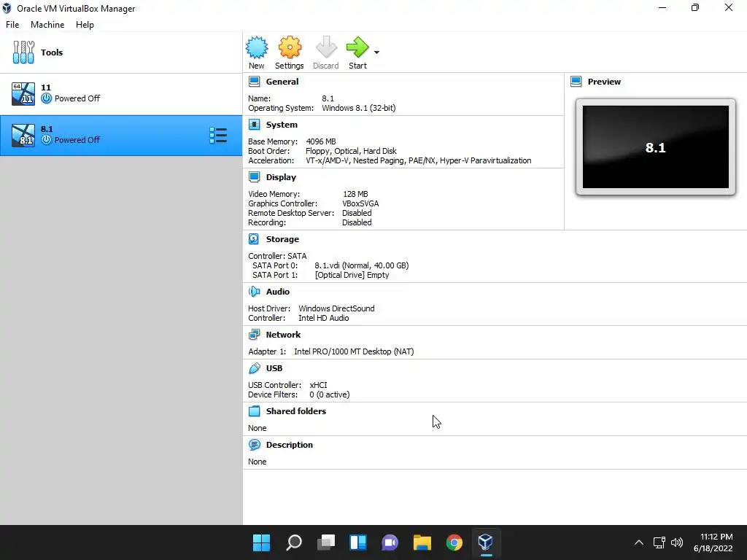The width and height of the screenshot is (747, 560).
Task: Click the Display section icon
Action: (255, 177)
